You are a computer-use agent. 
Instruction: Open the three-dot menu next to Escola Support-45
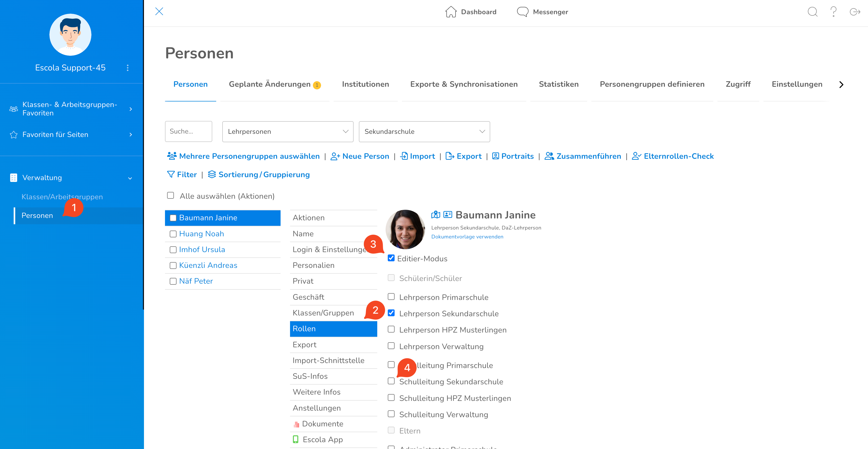128,68
